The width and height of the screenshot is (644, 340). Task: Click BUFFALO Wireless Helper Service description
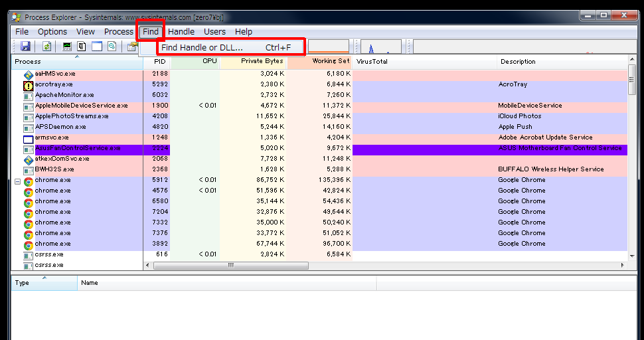(x=551, y=169)
